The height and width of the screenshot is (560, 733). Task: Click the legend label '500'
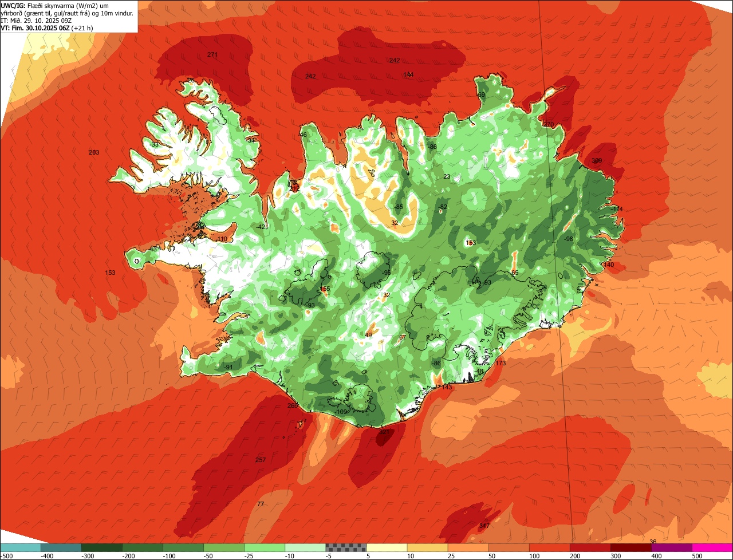click(697, 556)
